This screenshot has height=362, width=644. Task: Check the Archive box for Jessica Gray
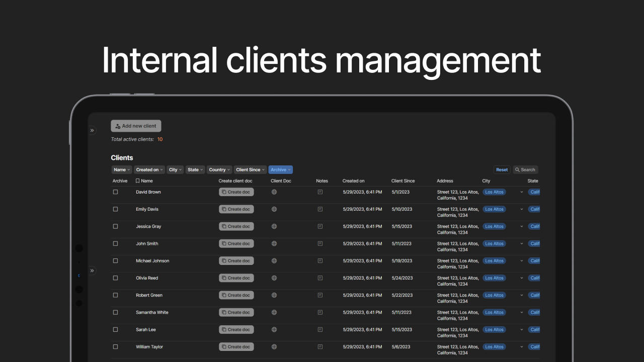pyautogui.click(x=115, y=226)
